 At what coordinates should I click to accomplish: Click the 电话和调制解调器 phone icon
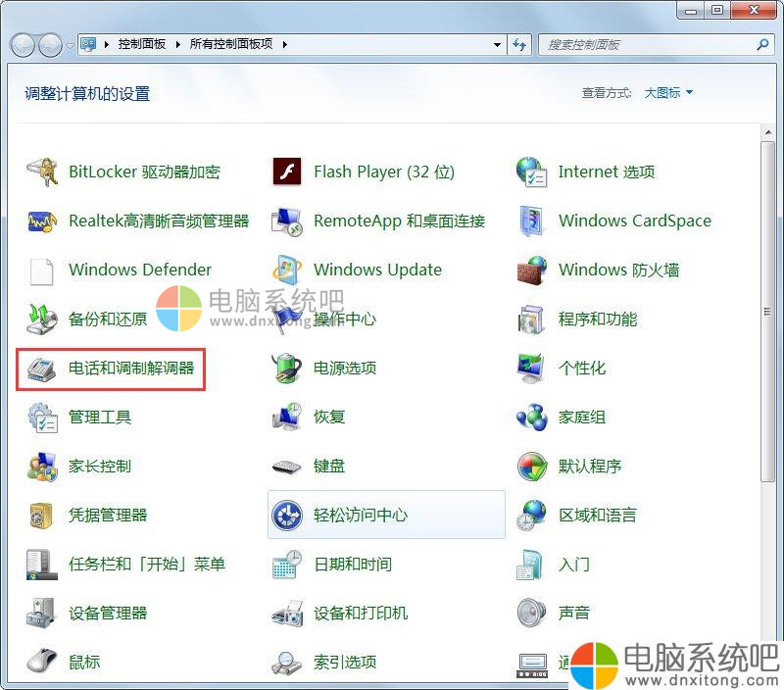(42, 369)
